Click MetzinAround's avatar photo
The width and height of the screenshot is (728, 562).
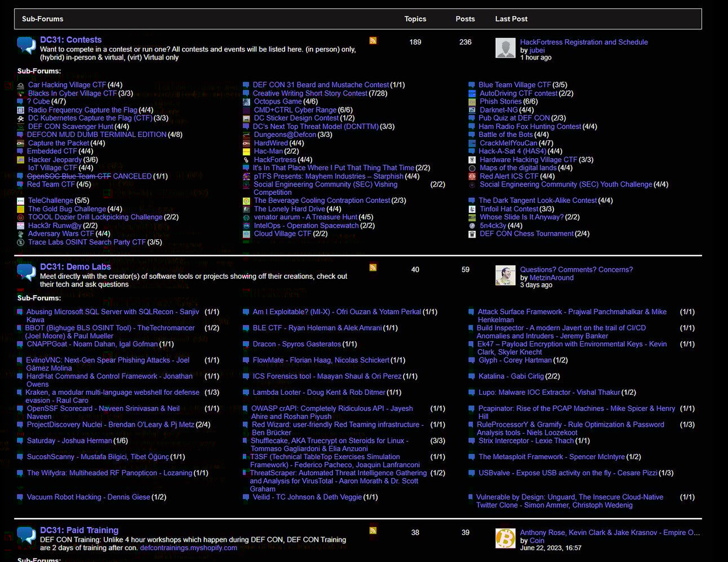click(505, 275)
